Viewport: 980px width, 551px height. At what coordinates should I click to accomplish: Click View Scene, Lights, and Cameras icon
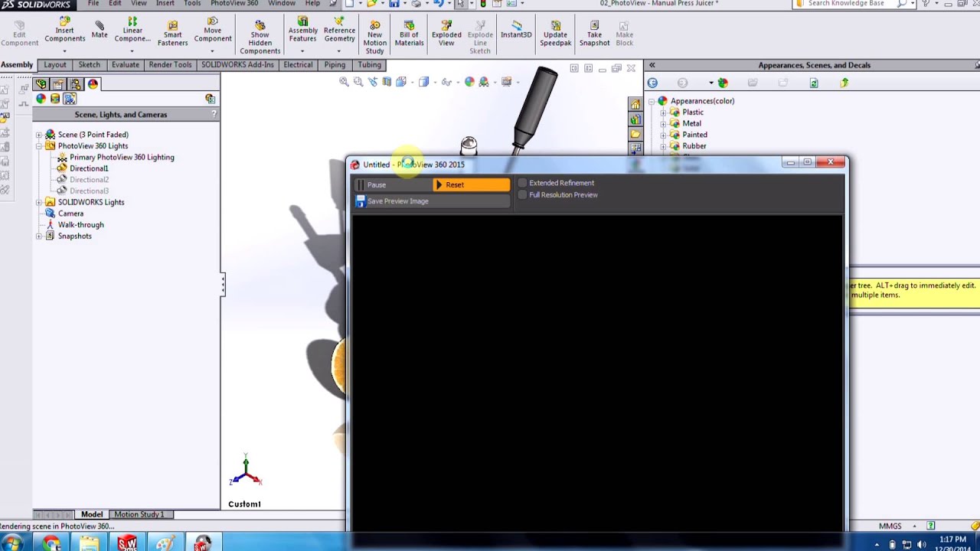point(70,99)
